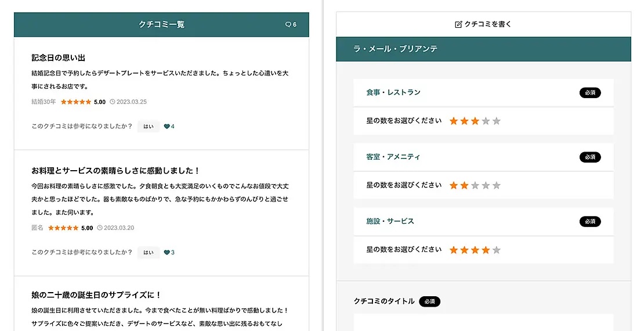Open the クチコミを書く tab
Viewport: 644px width, 331px height.
tap(483, 24)
